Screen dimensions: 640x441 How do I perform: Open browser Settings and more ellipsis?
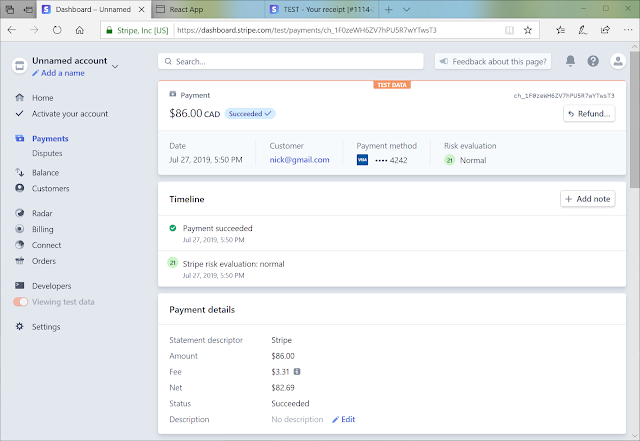[628, 30]
